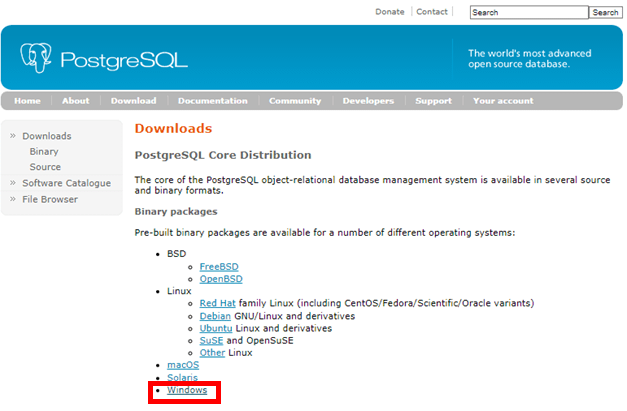Select Source in the sidebar
Screen dimensions: 627x411
pos(45,167)
